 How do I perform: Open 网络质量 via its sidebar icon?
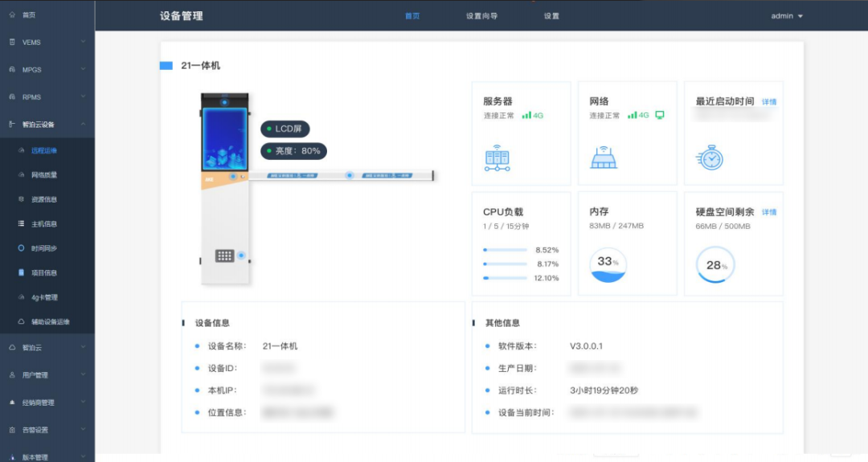click(21, 175)
